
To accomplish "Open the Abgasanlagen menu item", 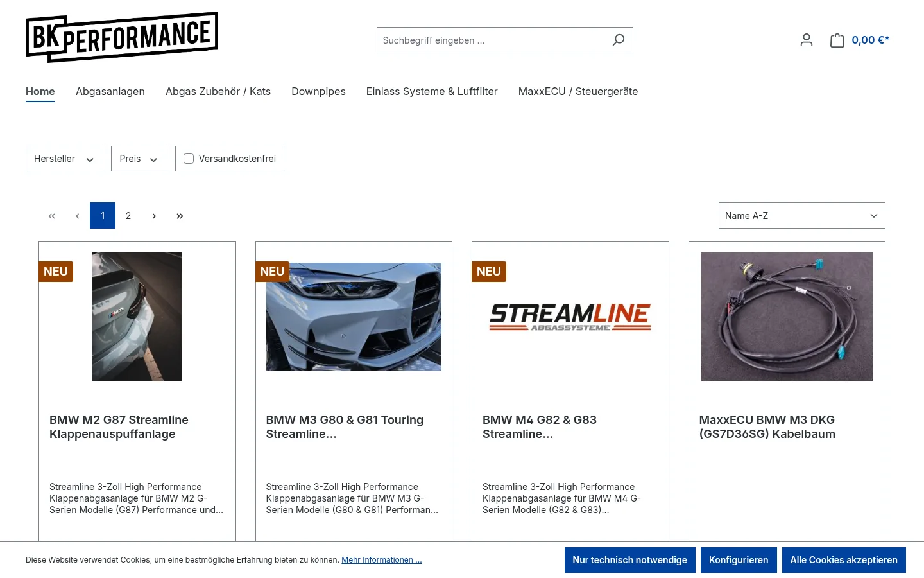I will [x=110, y=91].
